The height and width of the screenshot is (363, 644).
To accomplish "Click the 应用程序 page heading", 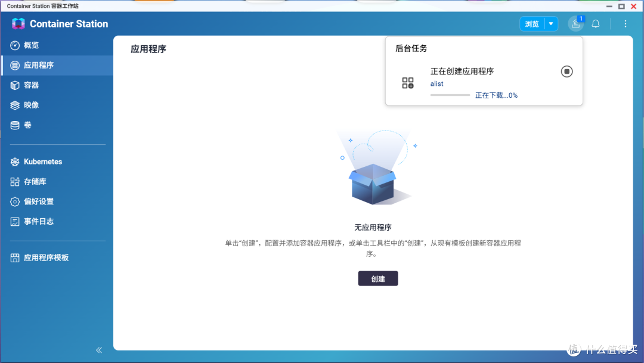I will click(148, 49).
